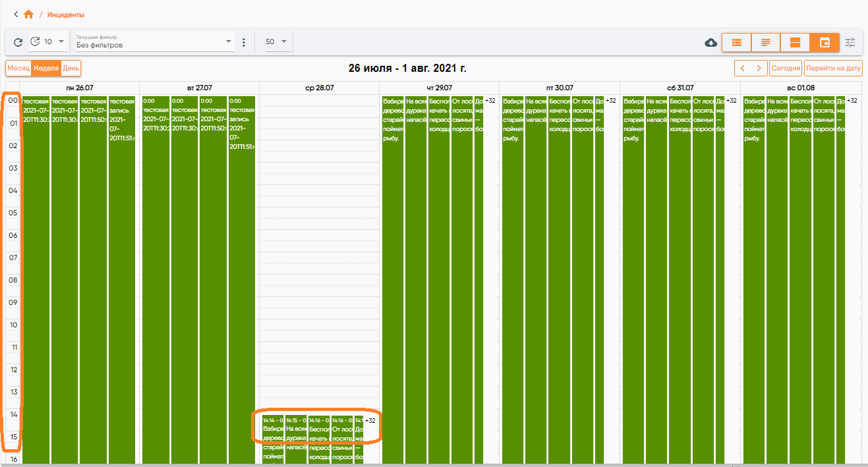
Task: Change the page size dropdown showing 50
Action: pyautogui.click(x=277, y=42)
